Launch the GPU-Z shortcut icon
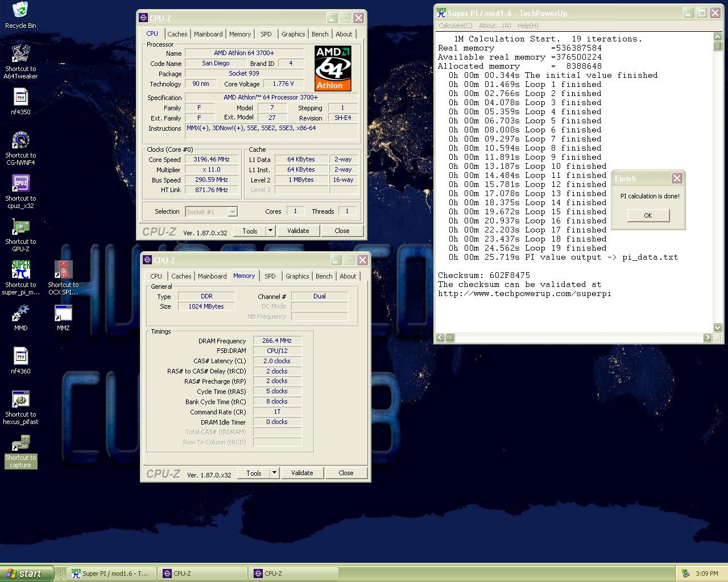 point(20,227)
